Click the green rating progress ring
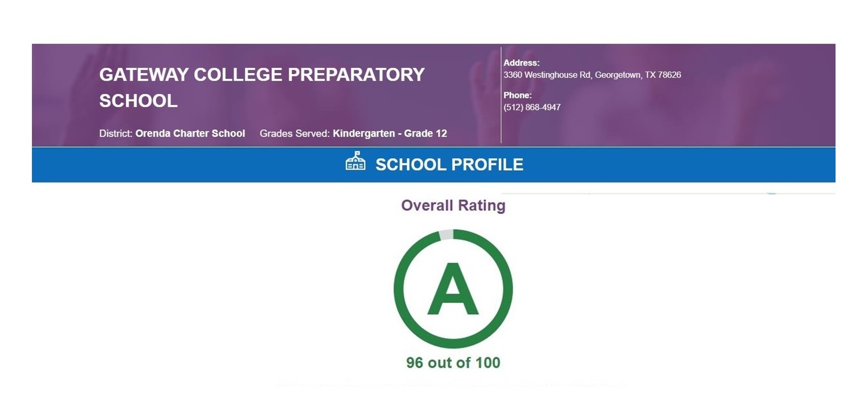868x409 pixels. coord(453,289)
